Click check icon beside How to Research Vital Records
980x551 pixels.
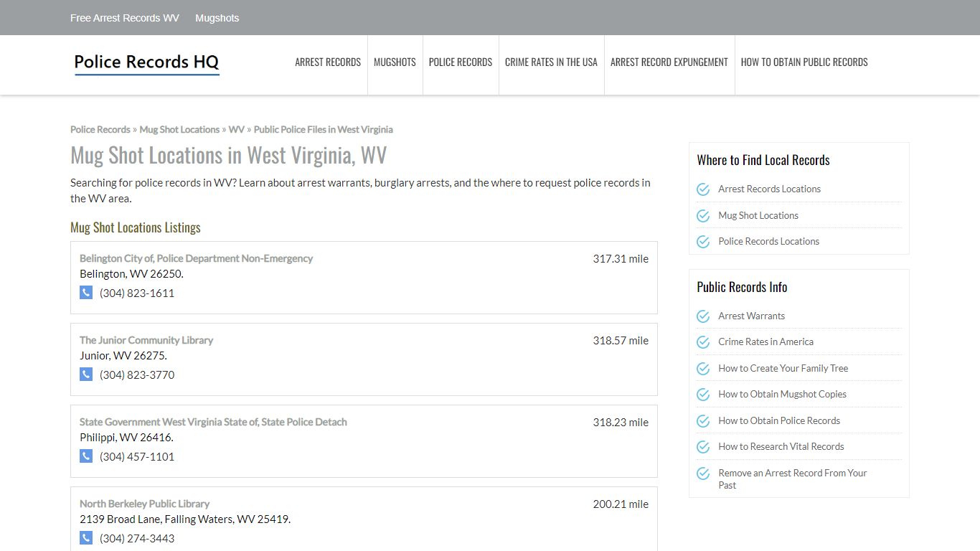703,447
